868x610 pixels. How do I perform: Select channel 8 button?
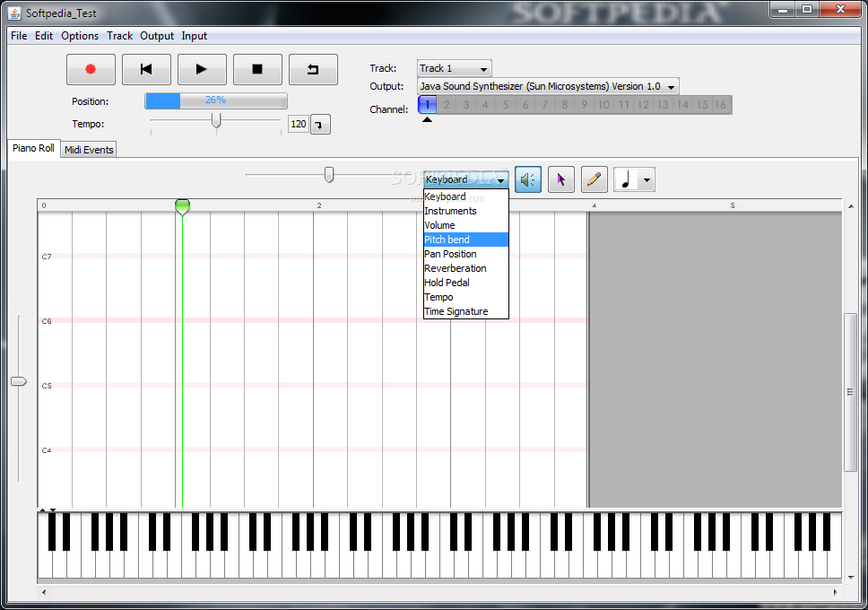[565, 105]
